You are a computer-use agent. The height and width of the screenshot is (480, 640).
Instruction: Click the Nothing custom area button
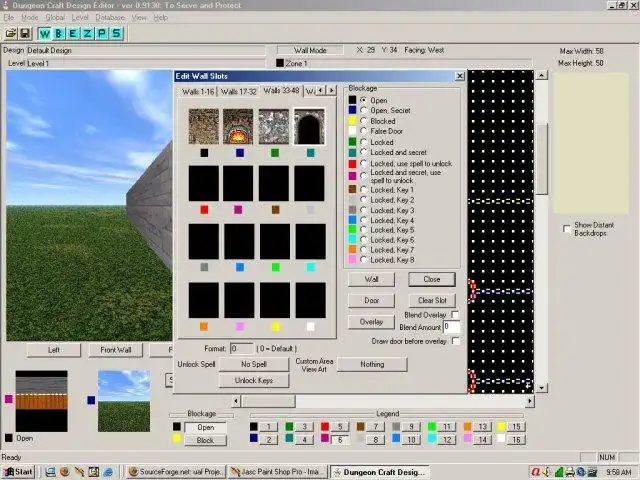coord(372,364)
